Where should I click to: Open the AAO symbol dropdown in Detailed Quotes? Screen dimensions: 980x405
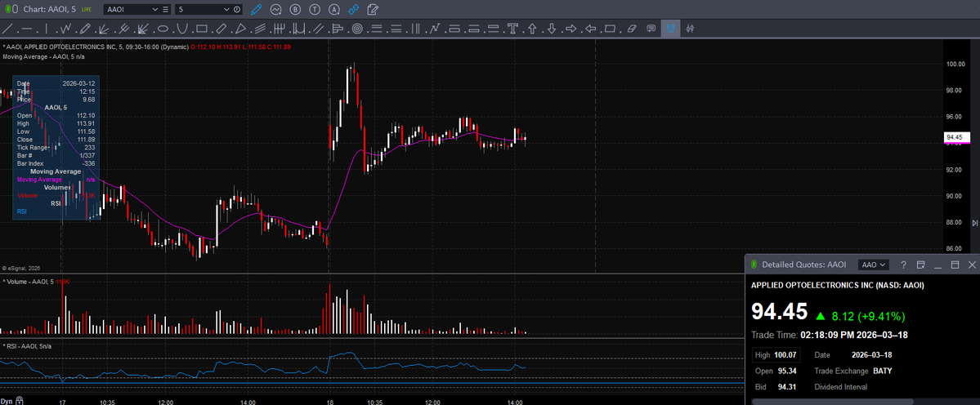(874, 265)
